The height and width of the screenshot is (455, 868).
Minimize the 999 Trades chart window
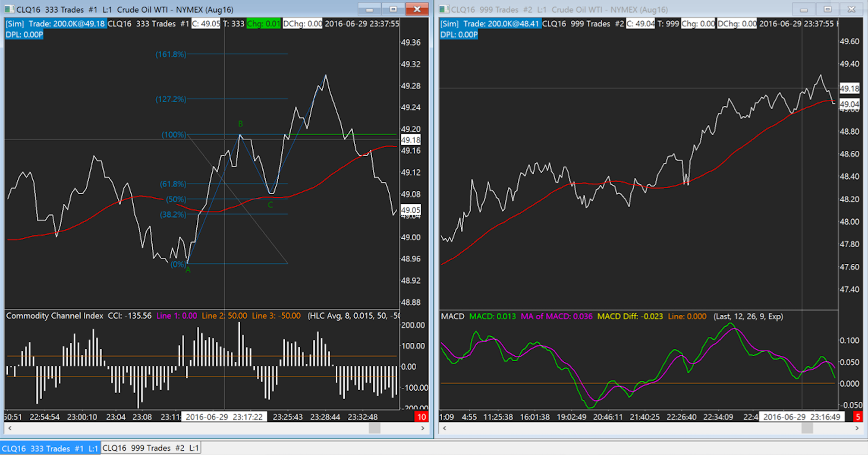[803, 9]
